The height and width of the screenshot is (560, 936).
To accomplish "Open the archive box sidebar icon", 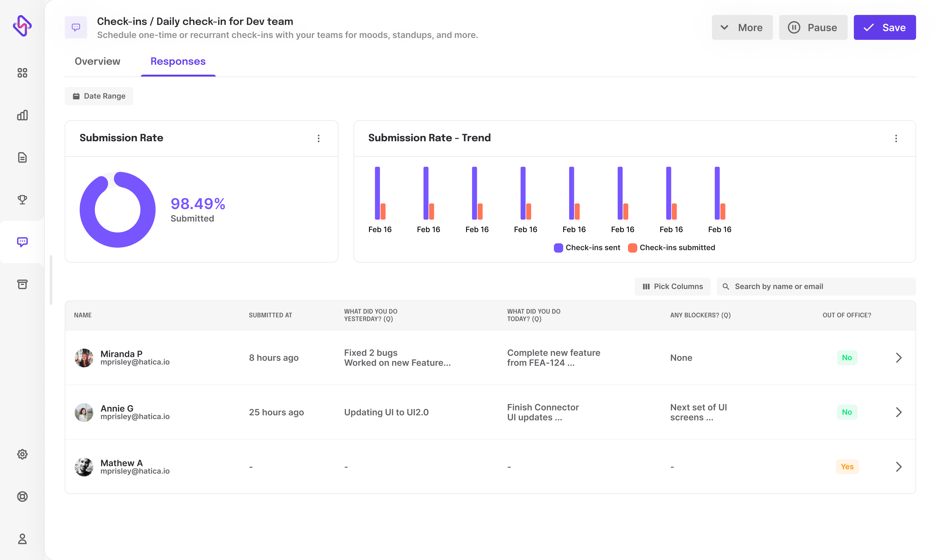I will pyautogui.click(x=22, y=284).
